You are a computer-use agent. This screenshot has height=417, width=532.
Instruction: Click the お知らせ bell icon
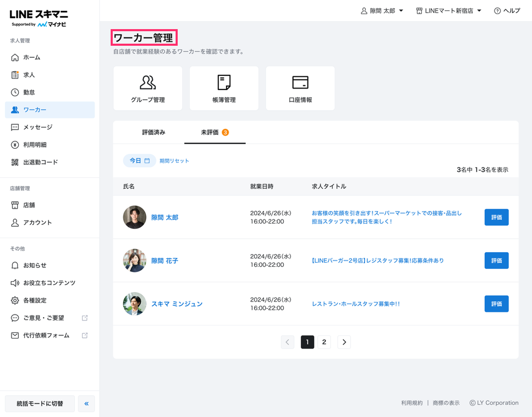click(15, 266)
